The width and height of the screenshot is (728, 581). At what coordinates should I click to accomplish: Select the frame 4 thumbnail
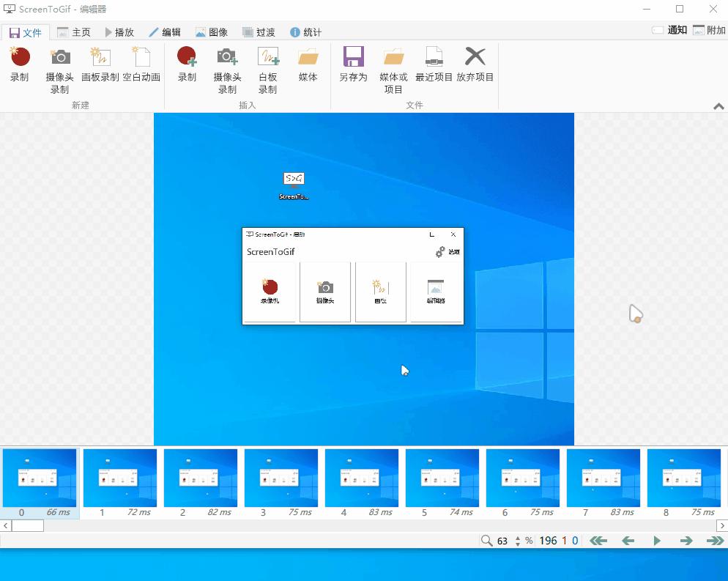(362, 477)
